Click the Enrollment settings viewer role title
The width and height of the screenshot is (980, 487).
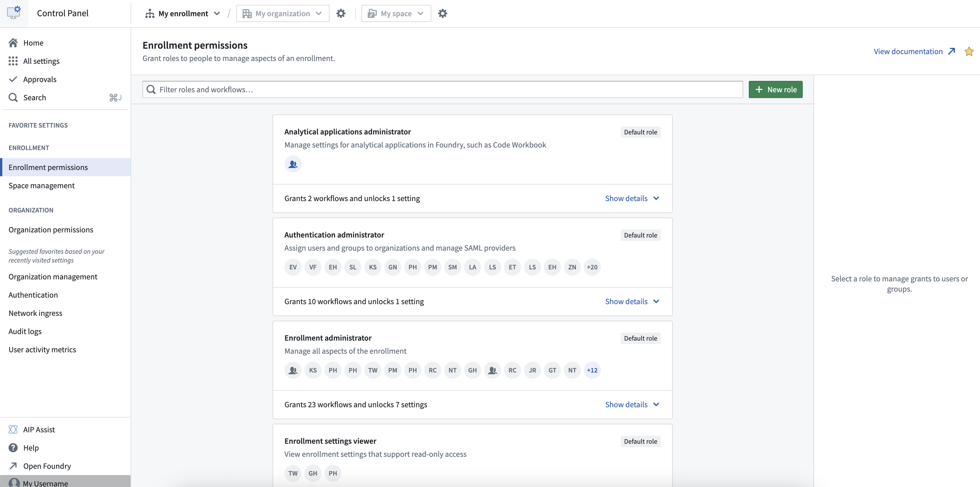(330, 441)
